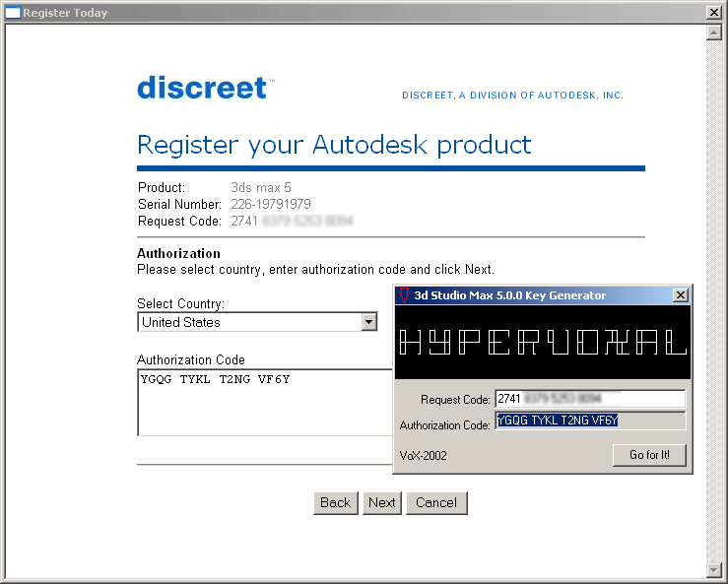
Task: Click the red icon in Key Generator title bar
Action: pyautogui.click(x=404, y=295)
